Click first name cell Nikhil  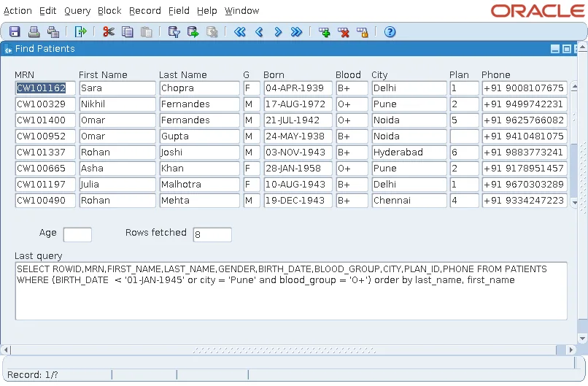[117, 104]
